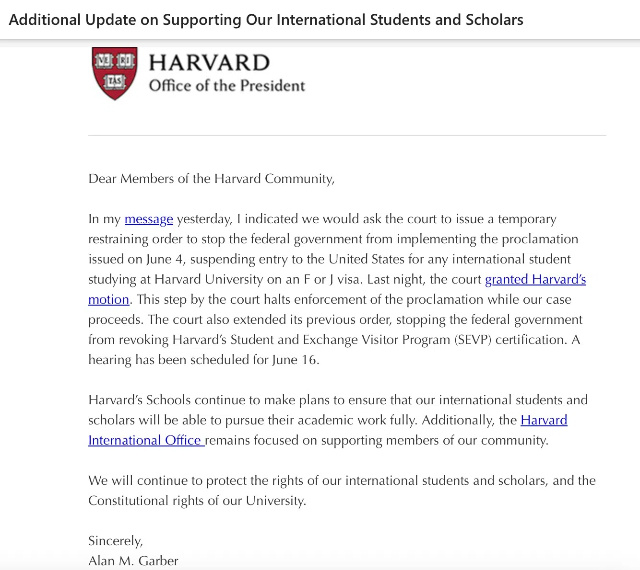The image size is (640, 570).
Task: Click the underlined word "motion"
Action: tap(108, 299)
